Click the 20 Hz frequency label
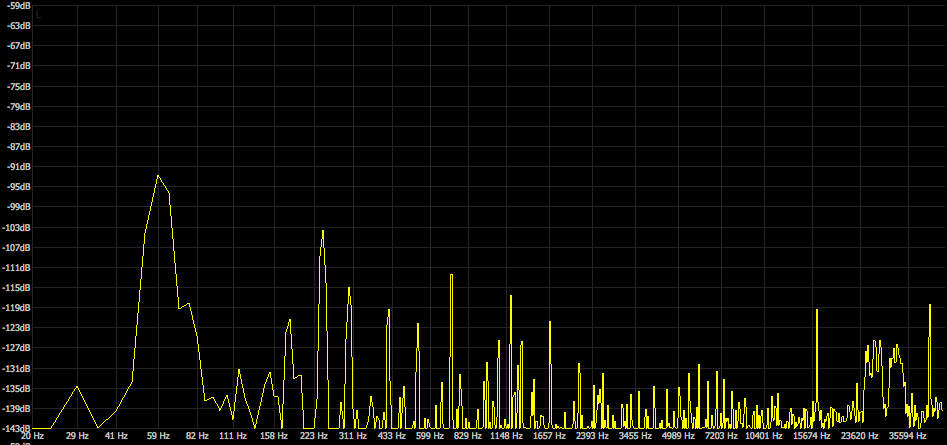The image size is (947, 445). [33, 435]
